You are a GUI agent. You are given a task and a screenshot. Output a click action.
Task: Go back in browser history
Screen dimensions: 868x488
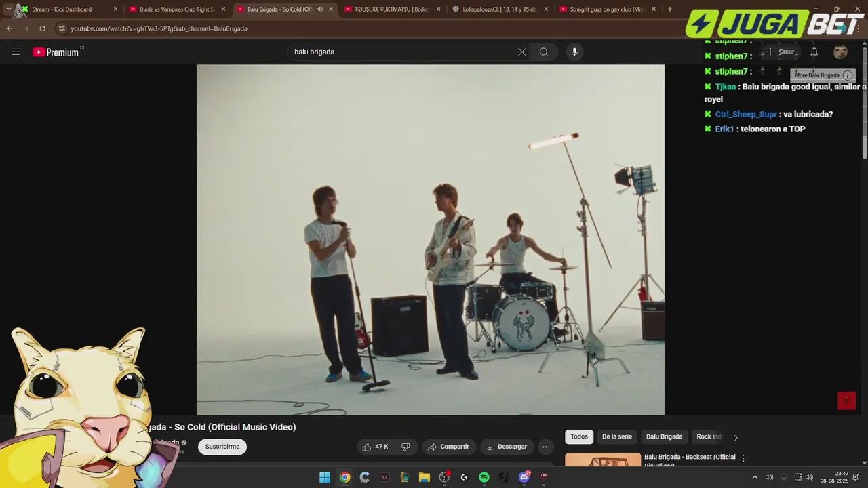[9, 28]
